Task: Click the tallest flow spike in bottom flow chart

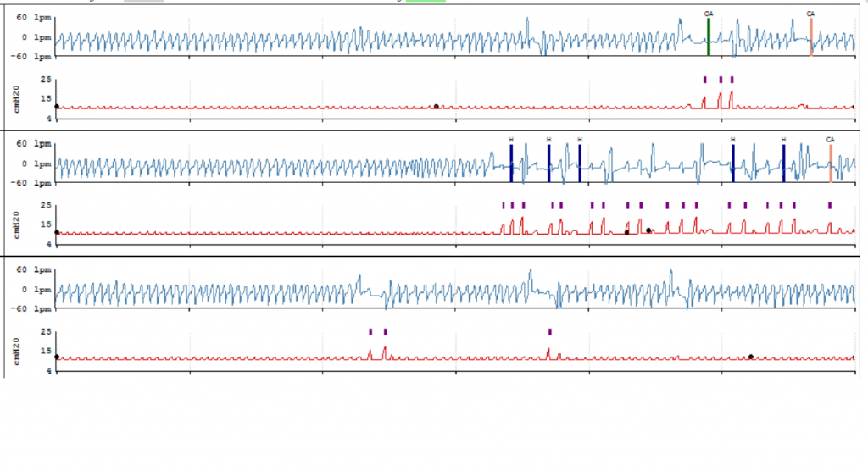Action: 531,275
